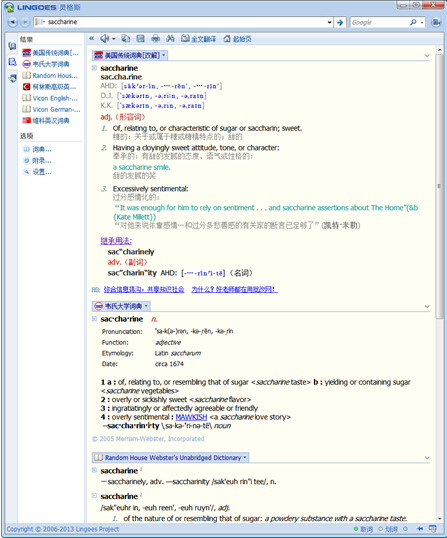Viewport: 447px width, 538px height.
Task: Select the search results icon in left sidebar
Action: coord(13,62)
